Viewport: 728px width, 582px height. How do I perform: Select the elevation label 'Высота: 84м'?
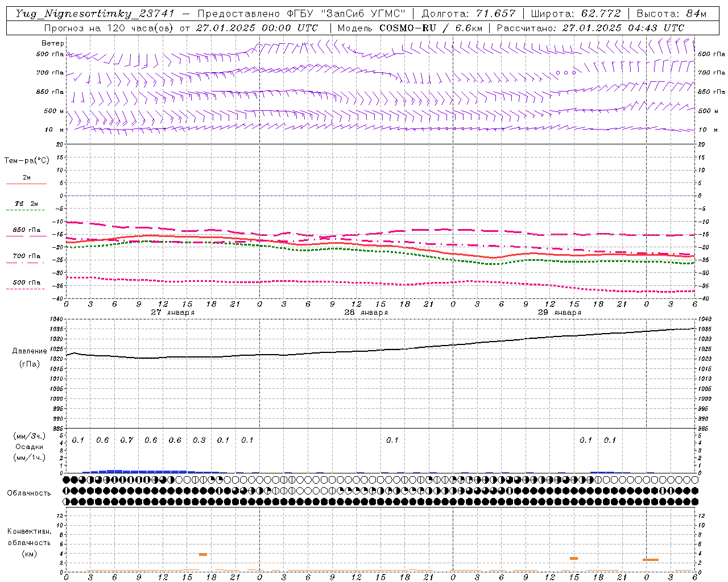pyautogui.click(x=671, y=14)
